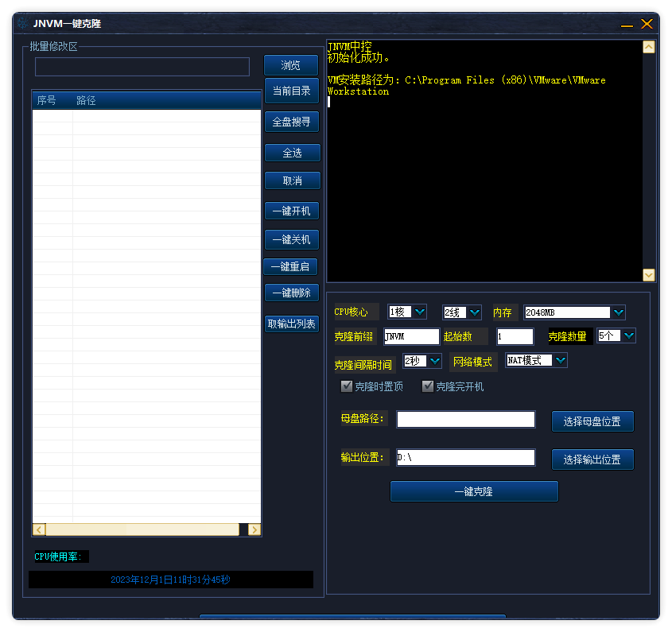The image size is (672, 632).
Task: Close the JNVM一键克隆 window
Action: [x=647, y=24]
